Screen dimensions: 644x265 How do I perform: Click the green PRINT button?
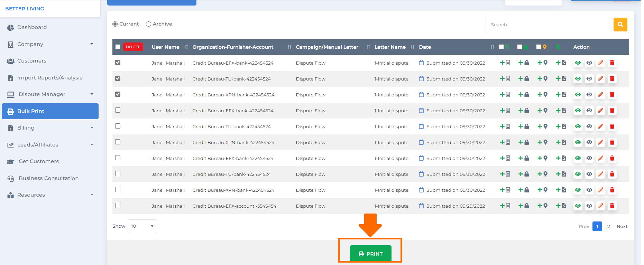[x=371, y=254]
